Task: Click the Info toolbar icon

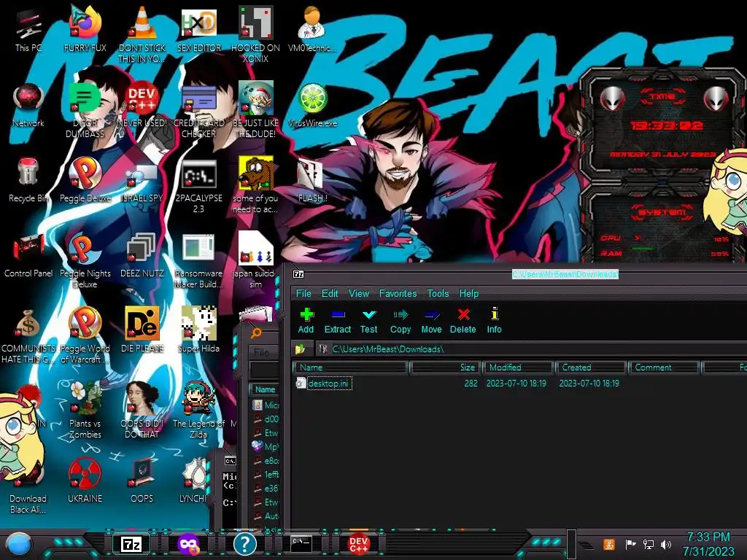Action: pyautogui.click(x=494, y=321)
